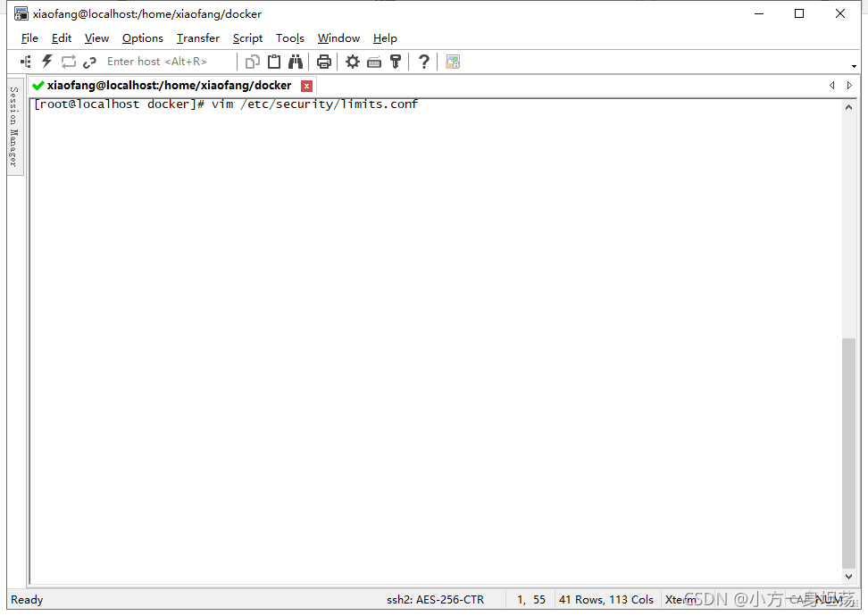Expand the Session Manager side panel
The width and height of the screenshot is (868, 616).
click(15, 128)
